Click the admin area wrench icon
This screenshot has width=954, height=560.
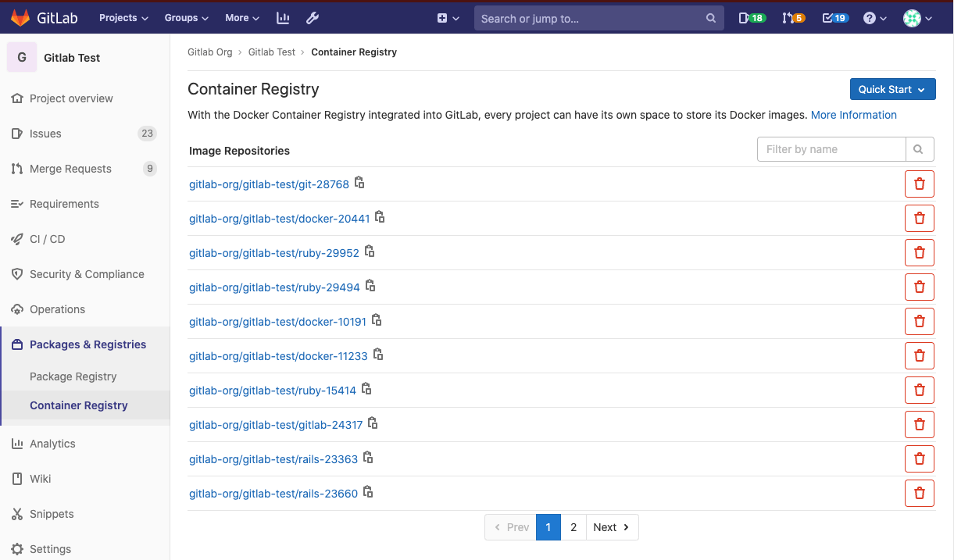(312, 17)
